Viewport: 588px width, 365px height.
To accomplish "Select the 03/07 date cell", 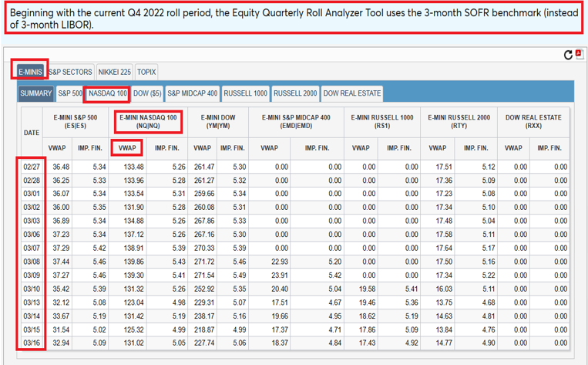I will pos(32,248).
